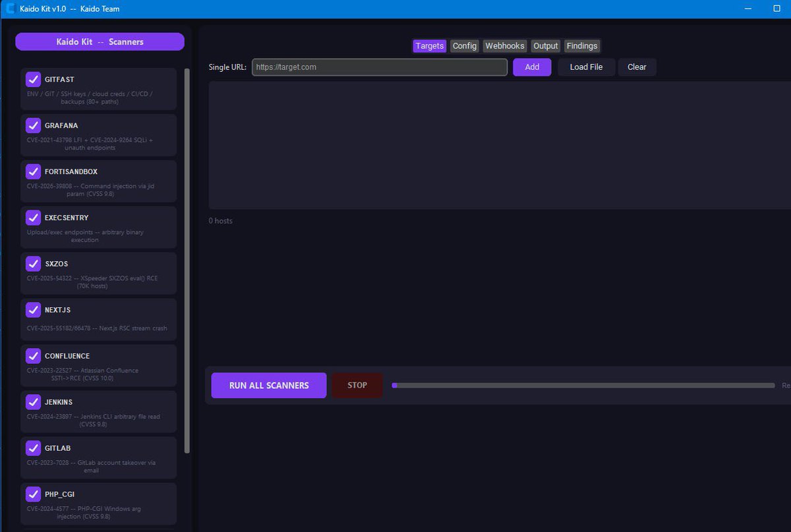Select the Webhooks tab
The width and height of the screenshot is (791, 532).
tap(505, 46)
